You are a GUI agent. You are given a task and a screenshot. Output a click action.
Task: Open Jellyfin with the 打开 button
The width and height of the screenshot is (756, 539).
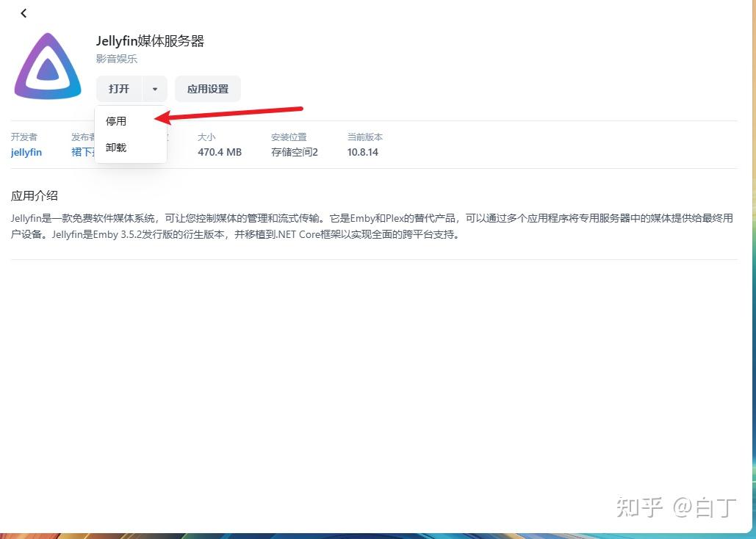[x=119, y=89]
